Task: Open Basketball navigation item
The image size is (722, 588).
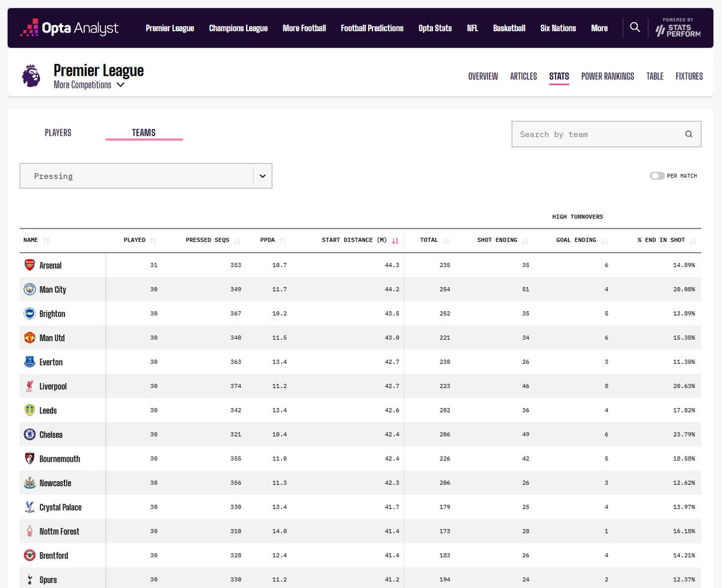Action: click(x=509, y=28)
